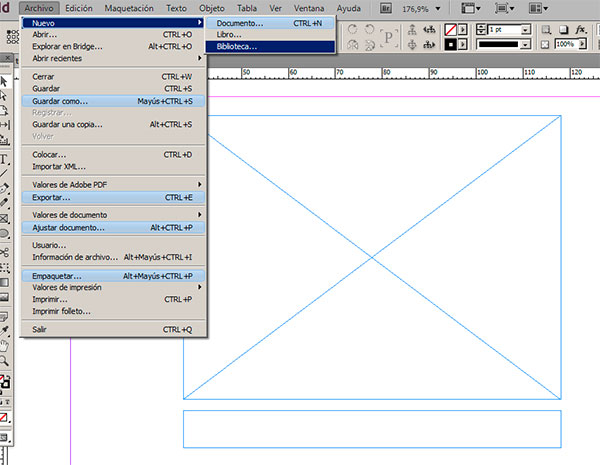Click Colocar... menu item
Screen dimensions: 600x465
(x=113, y=155)
